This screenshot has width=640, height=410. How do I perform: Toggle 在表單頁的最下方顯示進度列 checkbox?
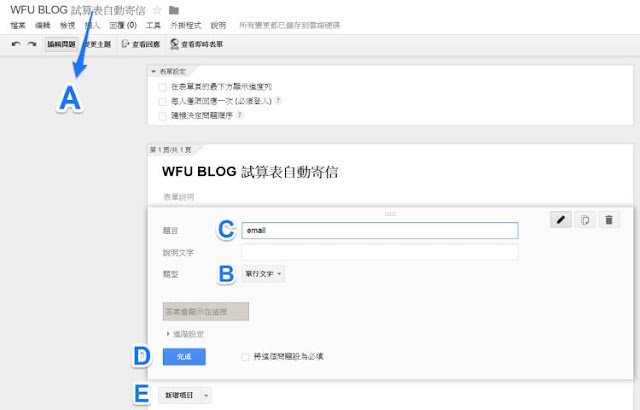point(162,87)
